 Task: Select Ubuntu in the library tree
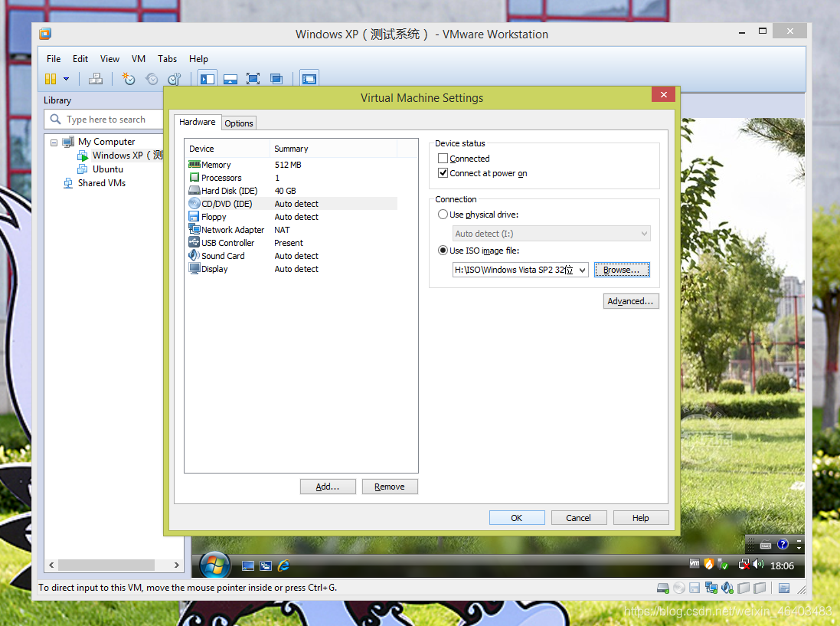pyautogui.click(x=108, y=169)
